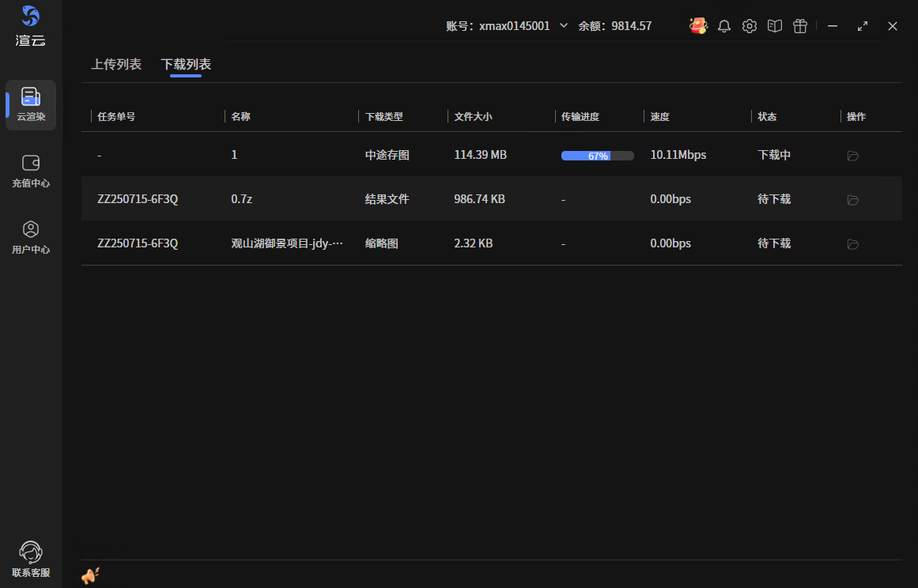The image size is (918, 588).
Task: Click the megaphone announcement icon at bottom
Action: (90, 576)
